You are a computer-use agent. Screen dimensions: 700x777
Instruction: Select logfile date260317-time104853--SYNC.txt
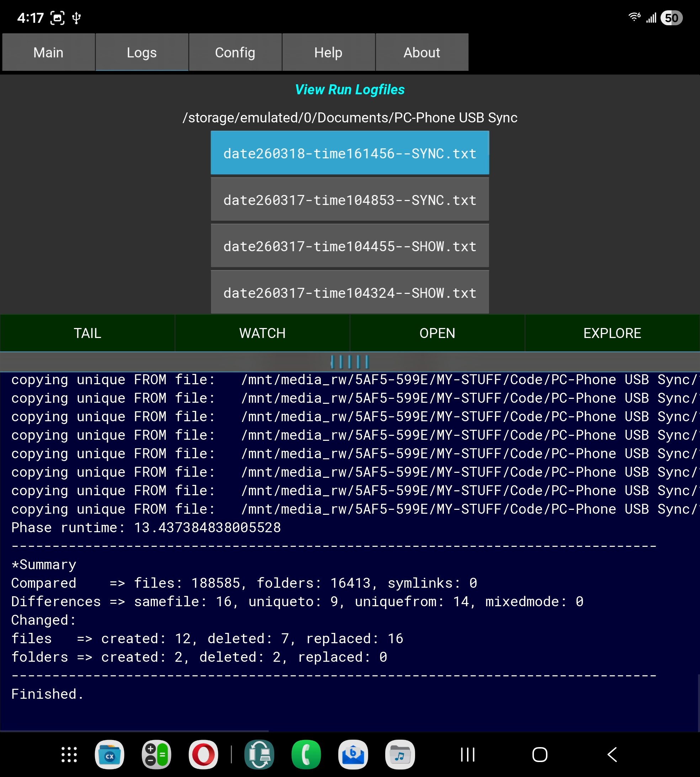tap(350, 200)
